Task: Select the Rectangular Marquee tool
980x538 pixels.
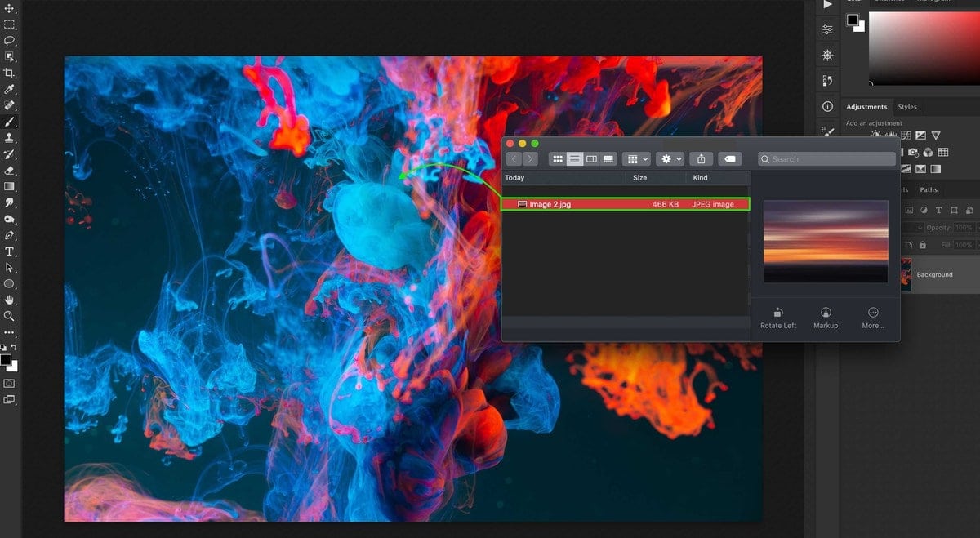Action: [x=10, y=24]
